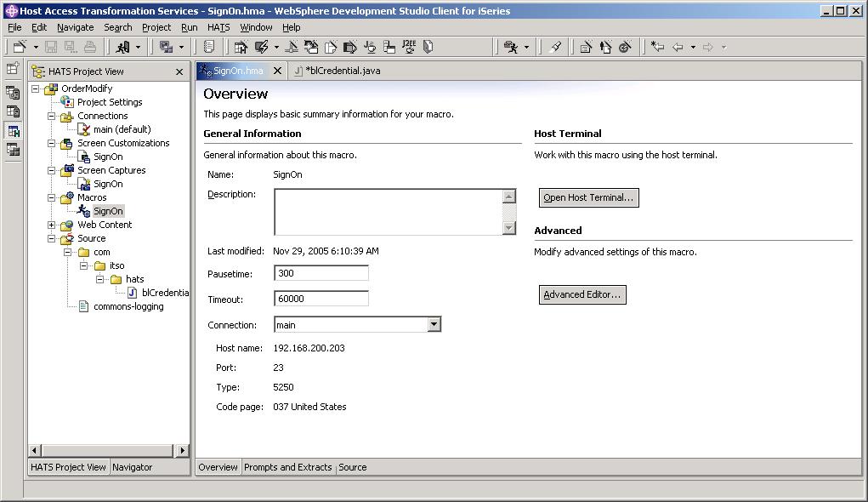This screenshot has width=868, height=502.
Task: Switch to the Navigator view tab
Action: [x=133, y=467]
